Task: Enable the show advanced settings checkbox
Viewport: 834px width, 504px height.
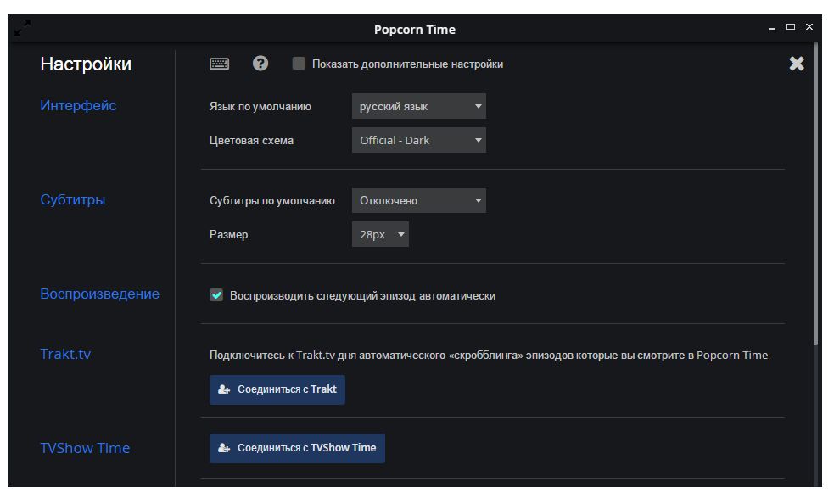Action: click(299, 64)
